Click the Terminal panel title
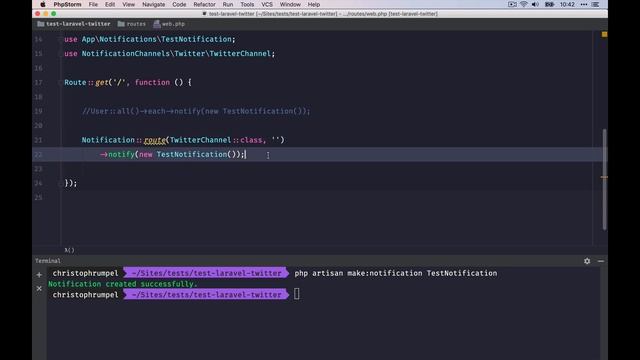Image resolution: width=640 pixels, height=360 pixels. (48, 261)
